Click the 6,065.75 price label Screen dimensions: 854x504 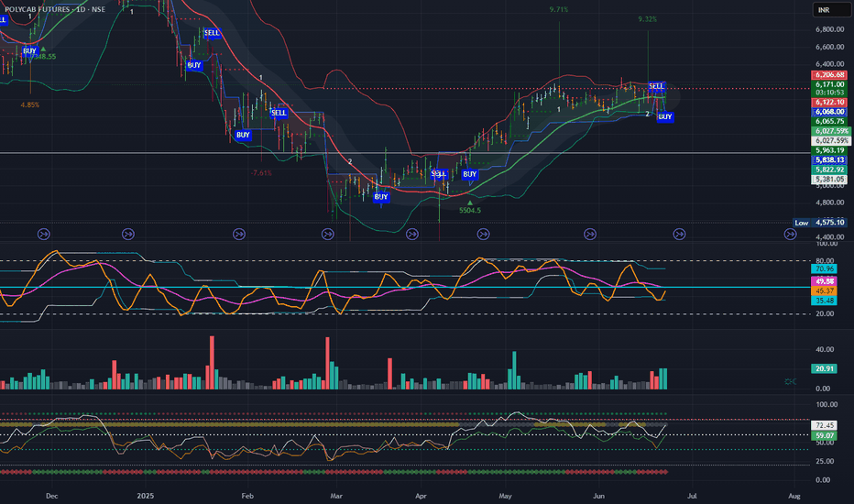[829, 121]
